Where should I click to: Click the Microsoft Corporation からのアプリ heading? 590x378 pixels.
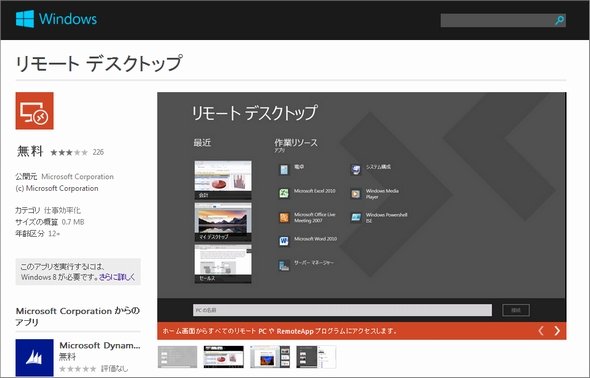(78, 316)
